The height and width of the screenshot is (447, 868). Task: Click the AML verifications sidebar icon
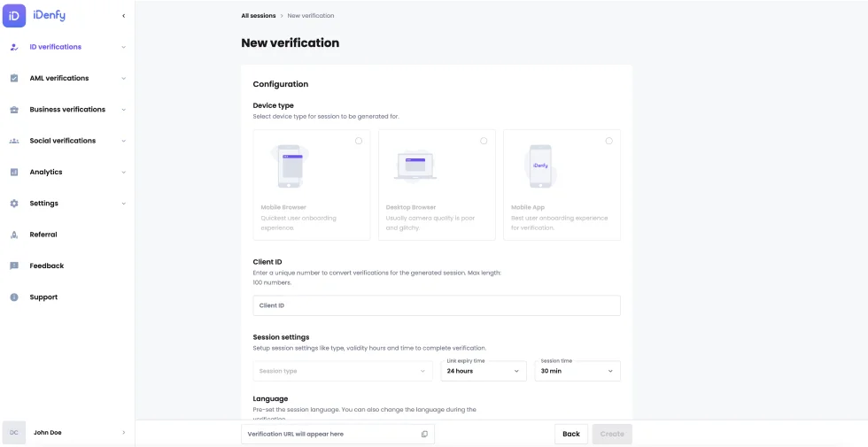[x=14, y=78]
